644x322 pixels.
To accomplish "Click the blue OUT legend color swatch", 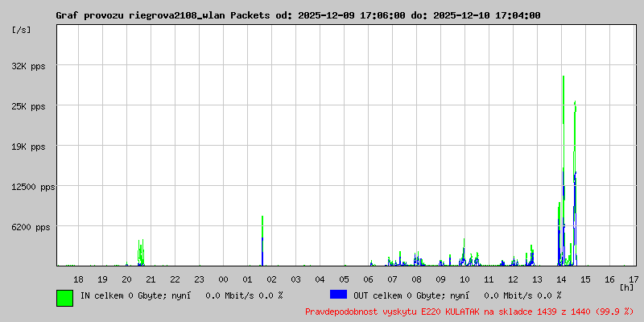I will (x=338, y=295).
